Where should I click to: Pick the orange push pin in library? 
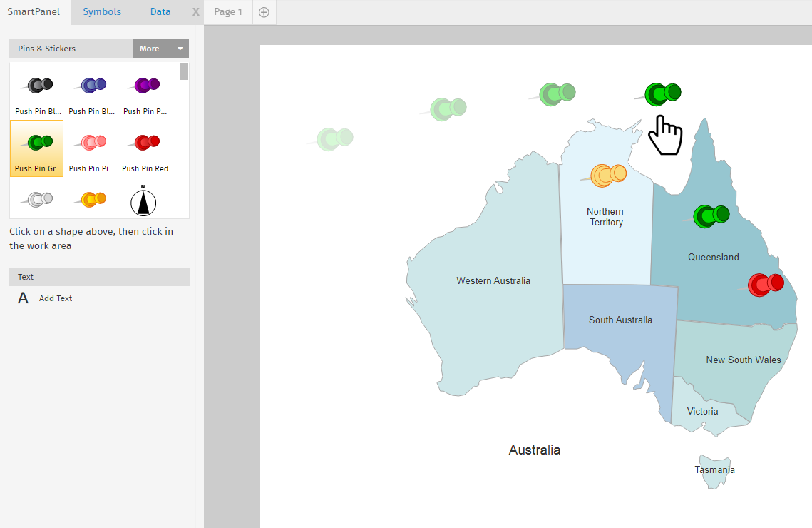click(92, 200)
